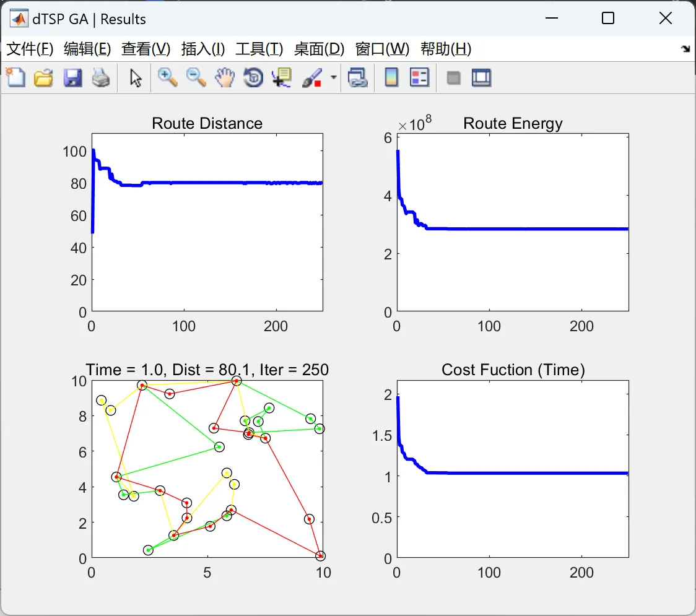Click the MATLAB logo in title bar
Screen dimensions: 696x616
19,19
